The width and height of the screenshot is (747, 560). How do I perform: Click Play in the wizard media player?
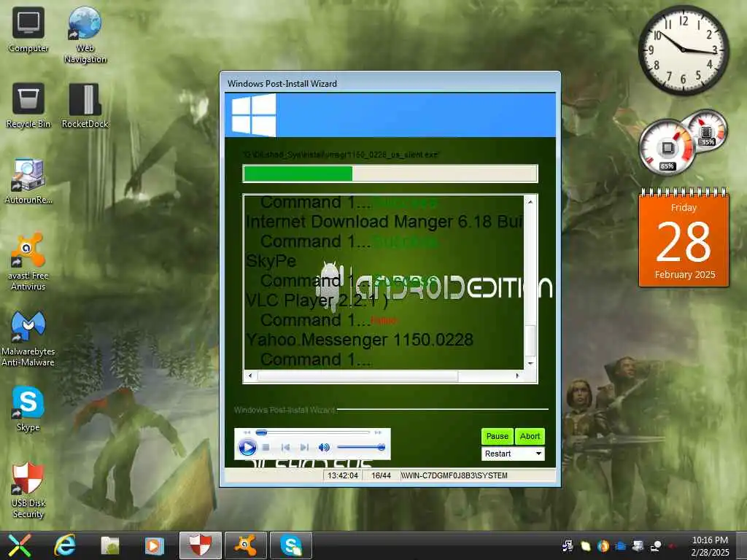pyautogui.click(x=247, y=448)
